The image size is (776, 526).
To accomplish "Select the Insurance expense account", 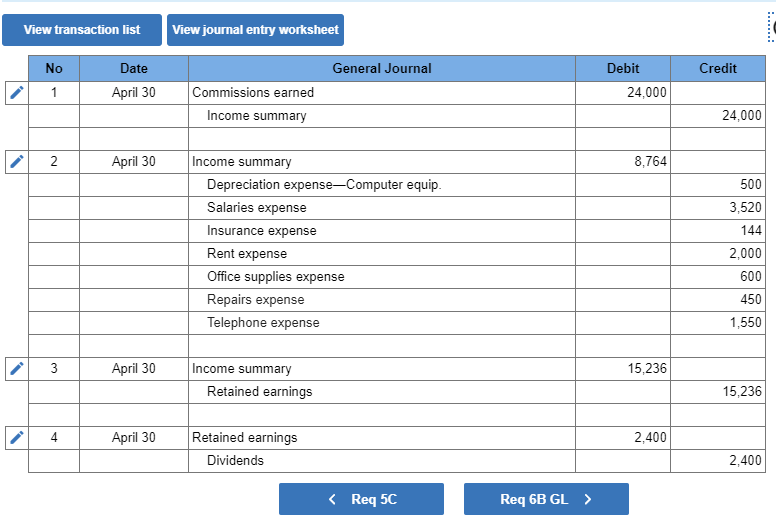I will 382,231.
